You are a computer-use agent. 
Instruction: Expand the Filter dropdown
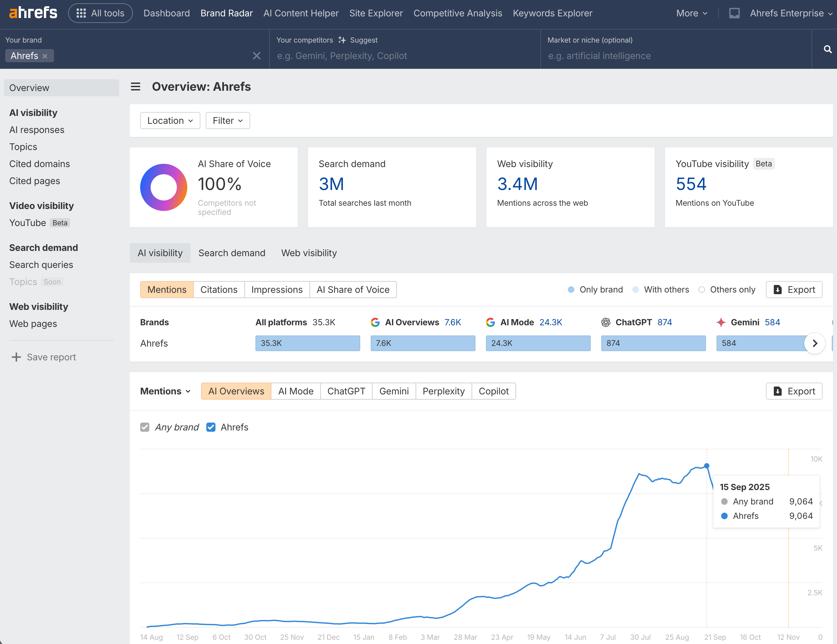(228, 120)
